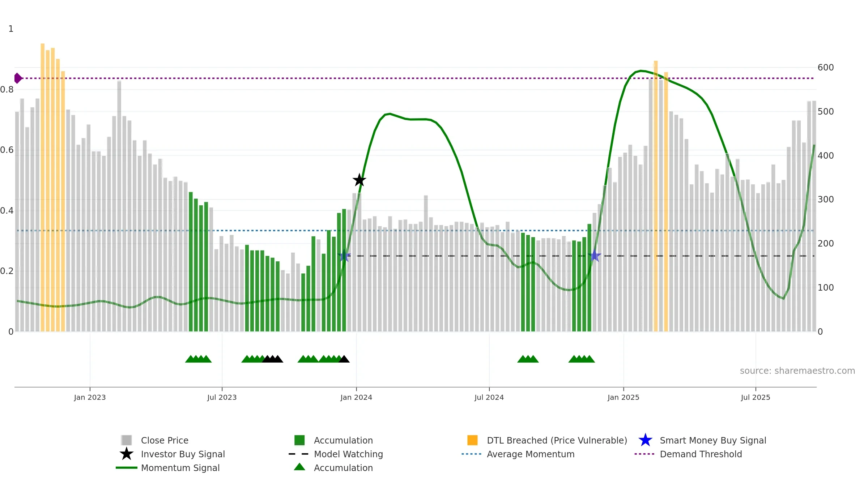This screenshot has width=868, height=488.
Task: Click the Jan 2025 axis label
Action: (x=624, y=397)
